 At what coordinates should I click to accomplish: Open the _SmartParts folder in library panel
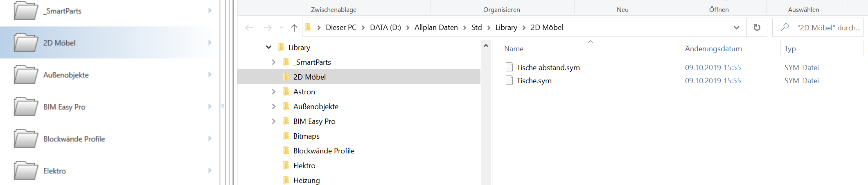[62, 11]
